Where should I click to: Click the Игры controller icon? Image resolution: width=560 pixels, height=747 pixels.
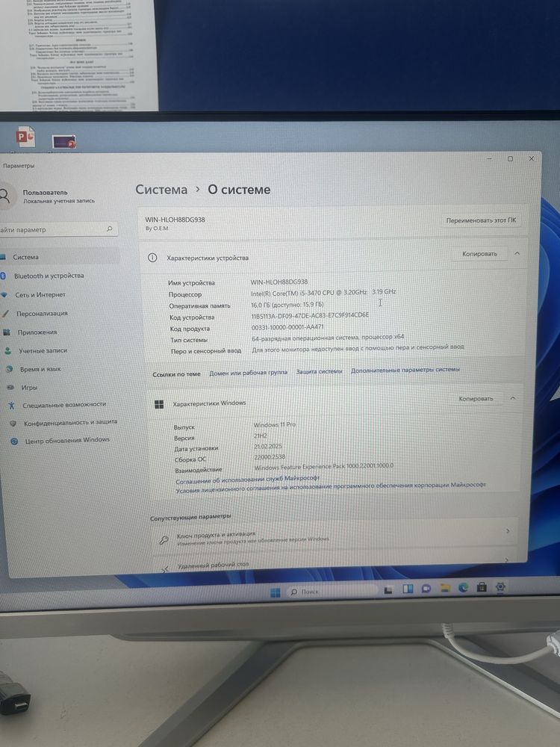coord(10,387)
